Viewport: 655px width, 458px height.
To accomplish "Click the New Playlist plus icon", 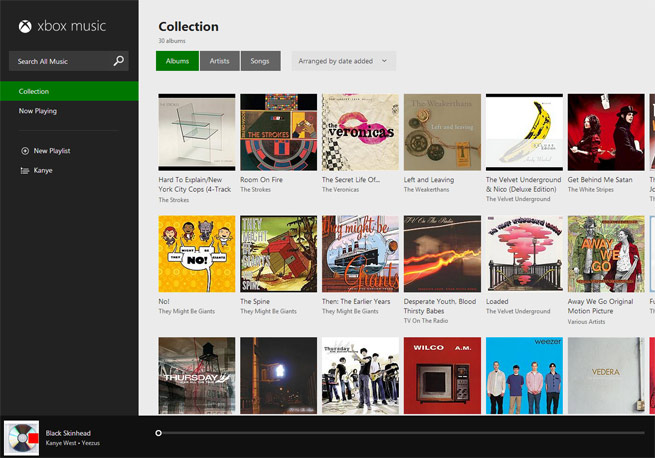I will 25,151.
